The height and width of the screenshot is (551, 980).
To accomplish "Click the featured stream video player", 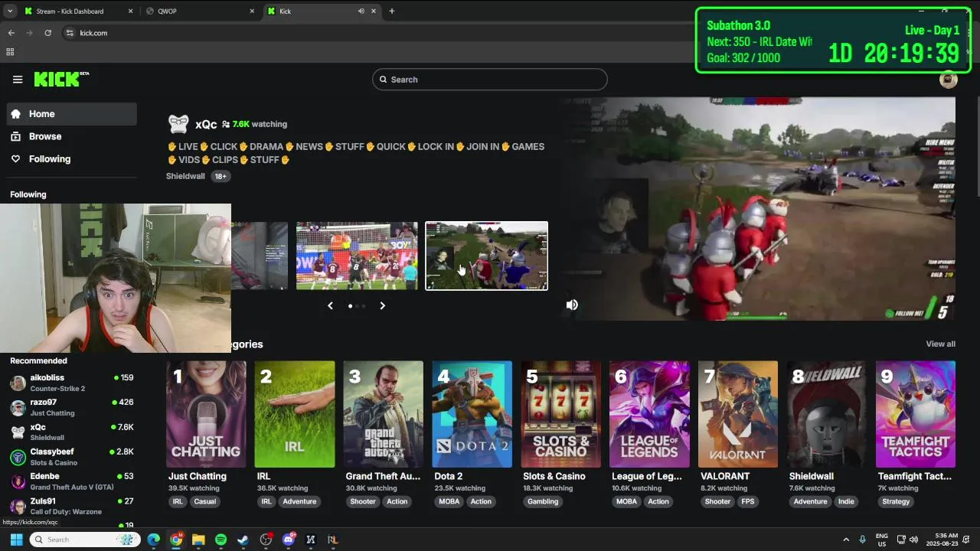I will (757, 208).
